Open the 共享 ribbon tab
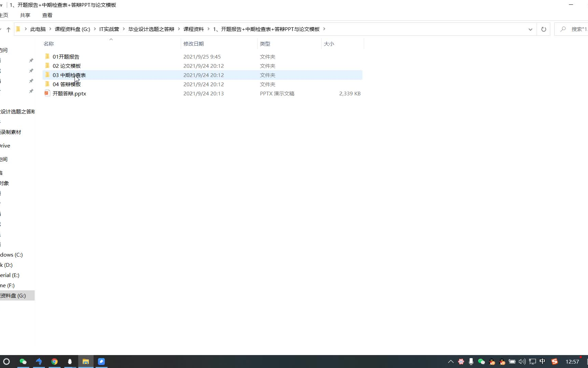This screenshot has width=588, height=368. point(25,15)
